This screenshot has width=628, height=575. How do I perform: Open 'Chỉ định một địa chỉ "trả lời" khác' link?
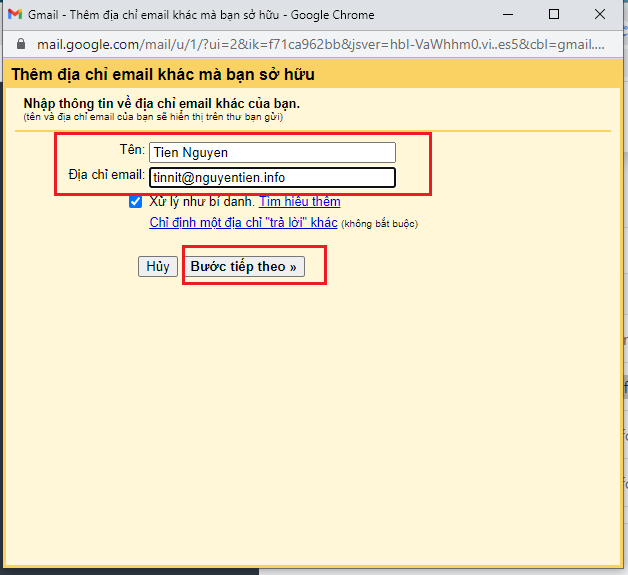coord(243,222)
